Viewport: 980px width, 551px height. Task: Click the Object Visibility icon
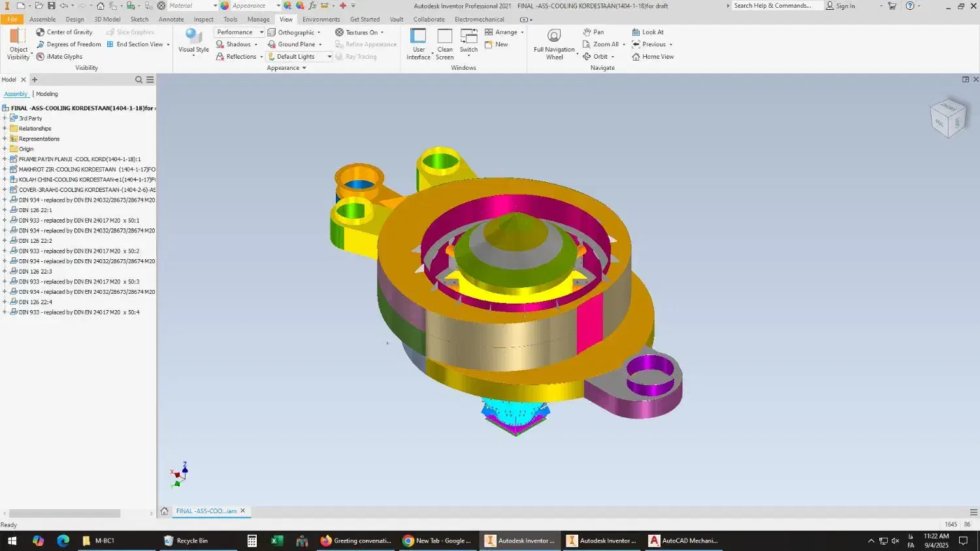(x=18, y=37)
